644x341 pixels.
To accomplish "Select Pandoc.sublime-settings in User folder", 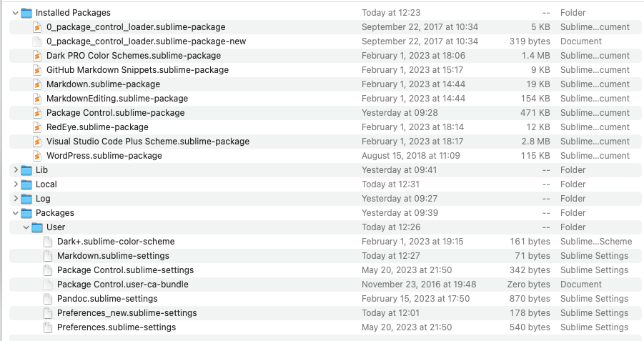I will (325, 299).
